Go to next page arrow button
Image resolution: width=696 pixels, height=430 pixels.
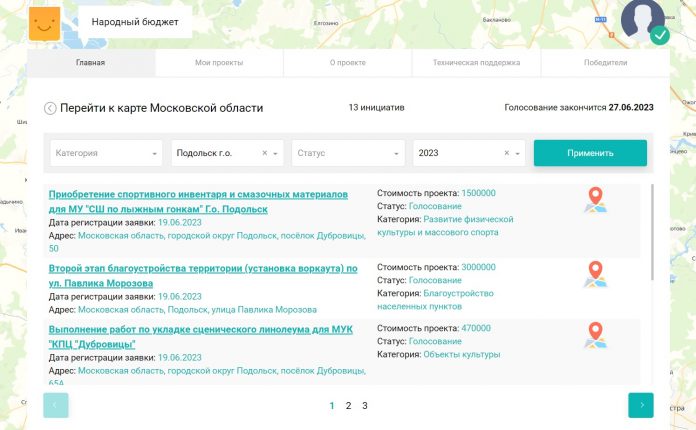click(640, 405)
